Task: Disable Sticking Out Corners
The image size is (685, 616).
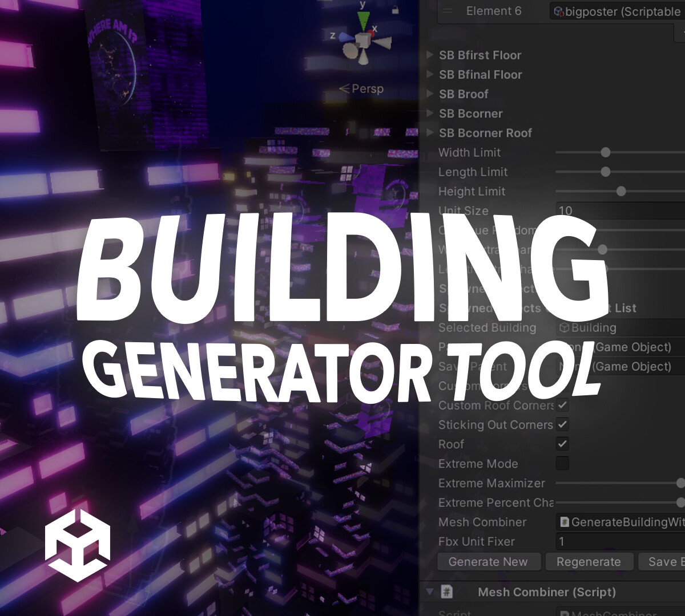Action: pyautogui.click(x=561, y=425)
